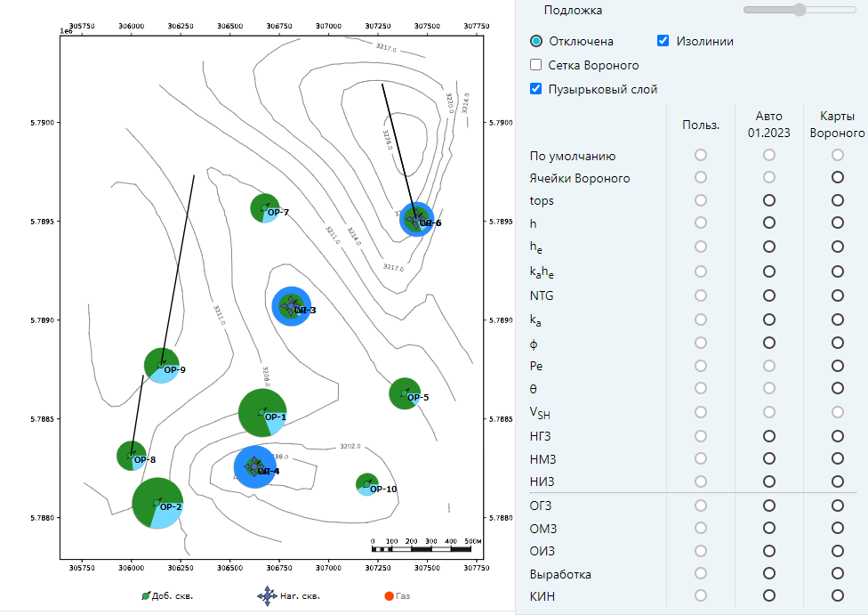
Task: Pick Авто radio for the КИН row
Action: [769, 595]
